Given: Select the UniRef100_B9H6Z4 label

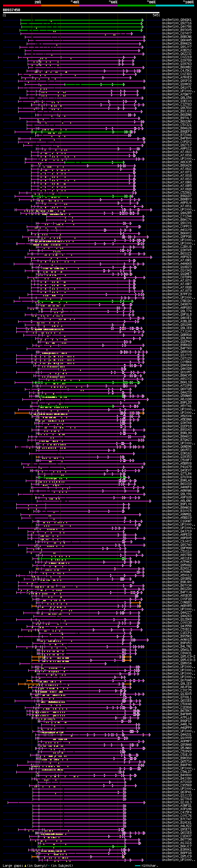Looking at the screenshot, I should (177, 43).
